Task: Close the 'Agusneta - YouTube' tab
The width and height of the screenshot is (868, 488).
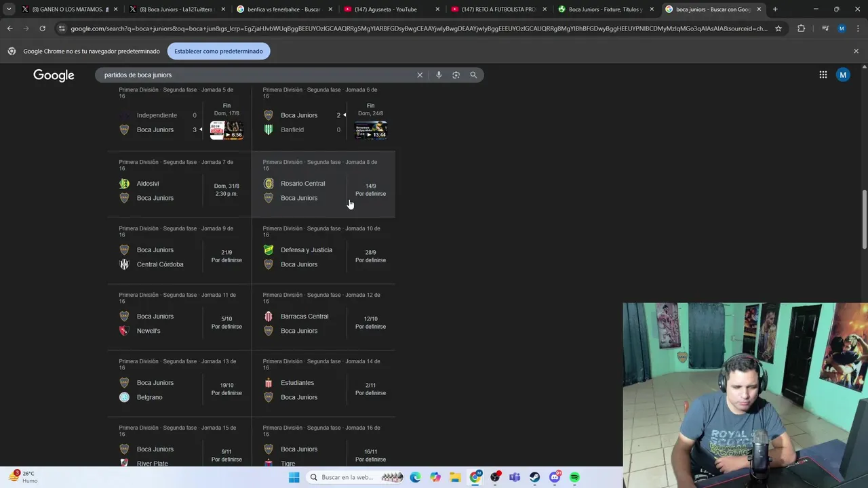Action: click(437, 9)
